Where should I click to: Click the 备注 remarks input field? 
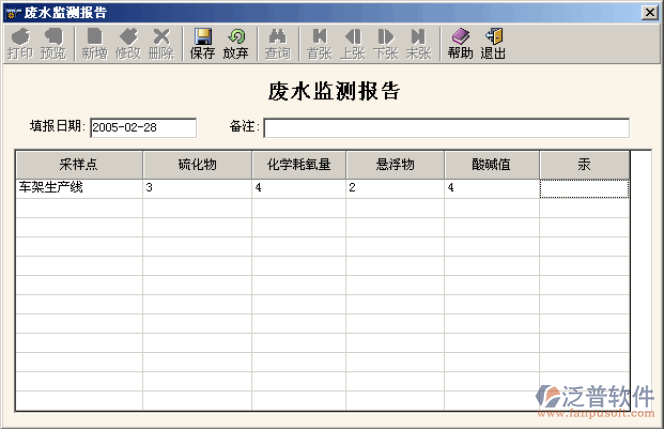(x=447, y=128)
